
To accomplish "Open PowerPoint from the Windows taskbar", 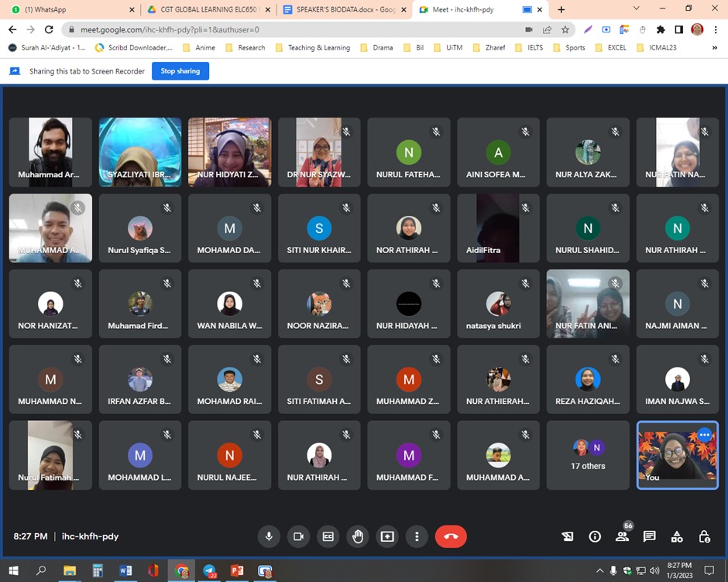I will click(x=237, y=571).
